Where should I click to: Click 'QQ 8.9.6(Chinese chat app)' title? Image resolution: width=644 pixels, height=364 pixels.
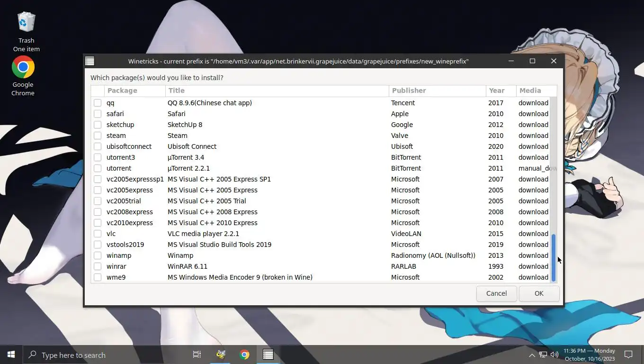[210, 103]
